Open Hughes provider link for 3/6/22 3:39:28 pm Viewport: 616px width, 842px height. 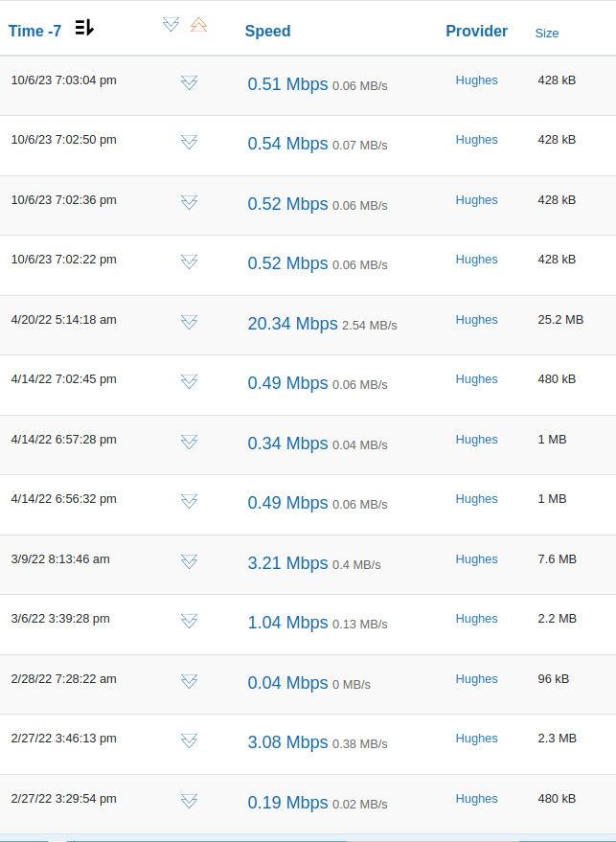476,619
